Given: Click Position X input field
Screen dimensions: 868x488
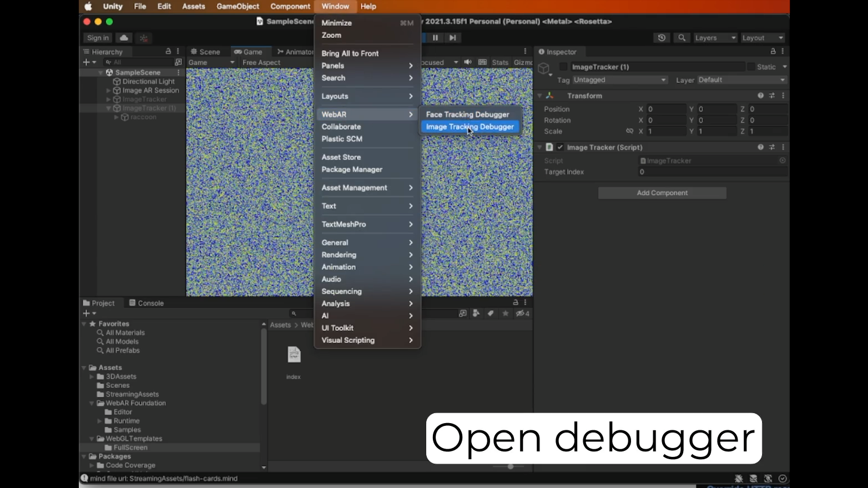Looking at the screenshot, I should 667,109.
